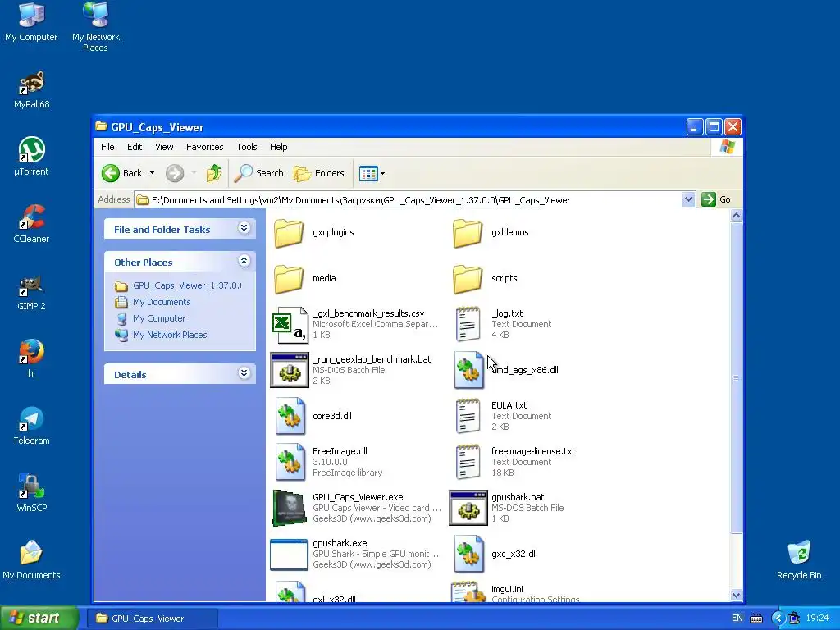Open the gxcplugins folder
The height and width of the screenshot is (630, 840).
[290, 232]
